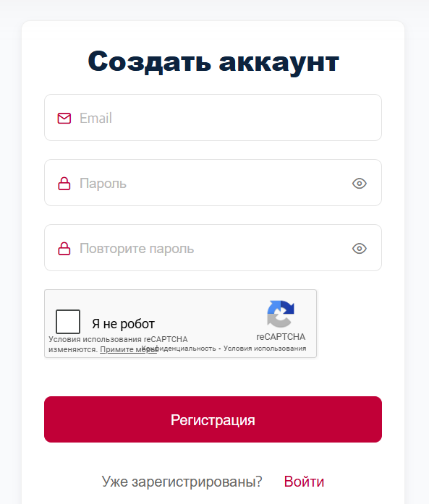Check the 'Я не робот' checkbox
Viewport: 429px width, 504px height.
pos(68,322)
